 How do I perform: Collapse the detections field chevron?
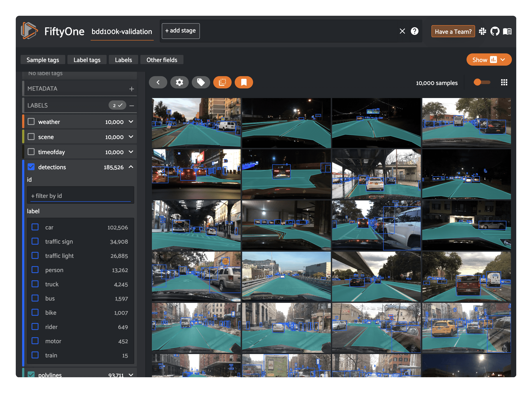click(x=131, y=167)
